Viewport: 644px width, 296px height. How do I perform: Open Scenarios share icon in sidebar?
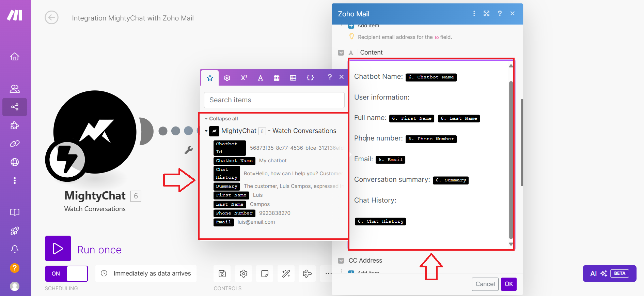[x=15, y=107]
